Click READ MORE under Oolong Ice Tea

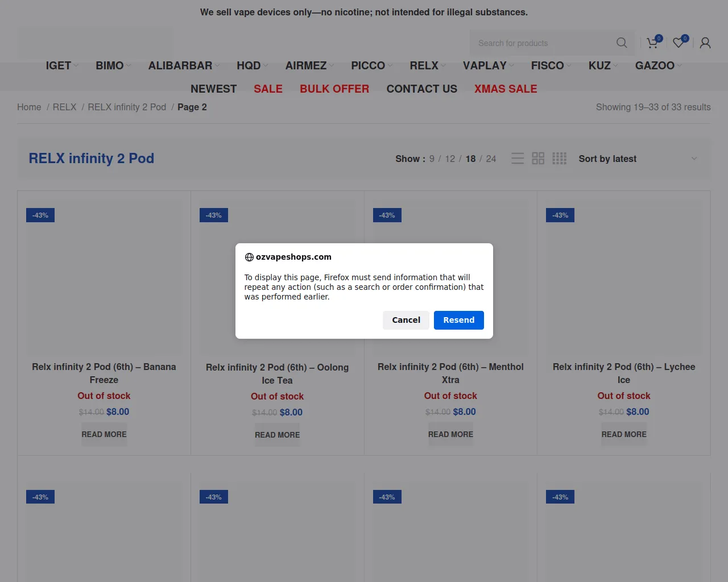(x=278, y=435)
